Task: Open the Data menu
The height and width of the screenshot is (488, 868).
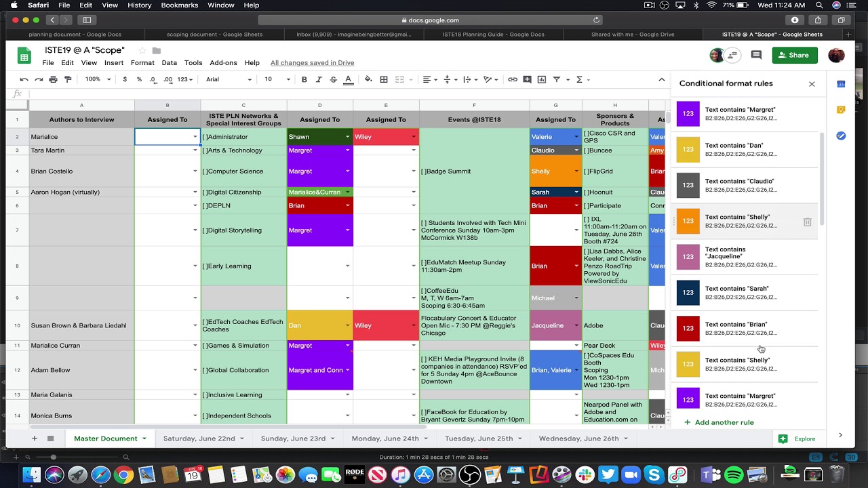Action: pyautogui.click(x=170, y=62)
